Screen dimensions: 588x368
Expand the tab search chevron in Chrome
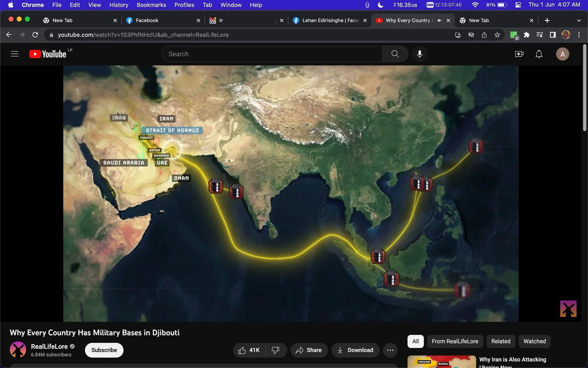click(x=579, y=20)
